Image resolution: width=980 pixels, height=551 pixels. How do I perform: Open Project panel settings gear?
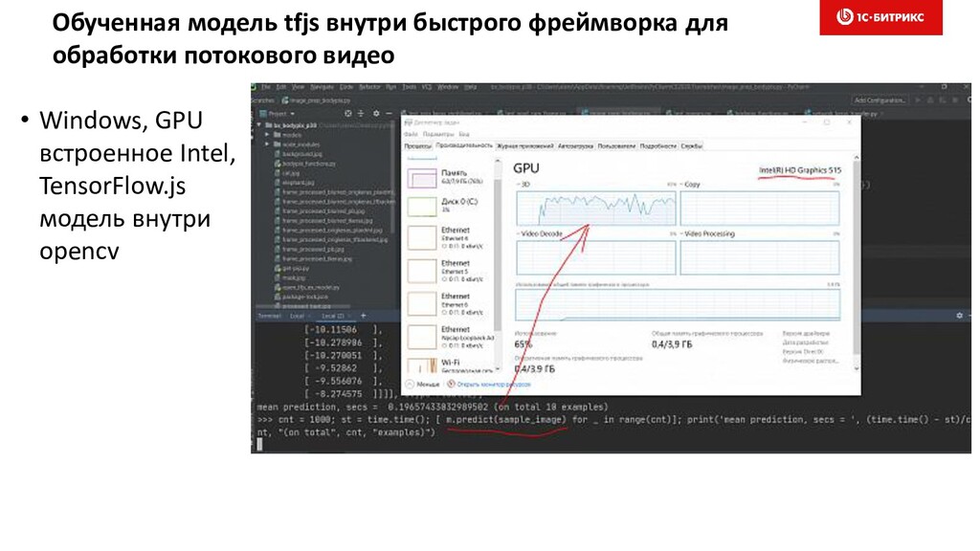[375, 114]
